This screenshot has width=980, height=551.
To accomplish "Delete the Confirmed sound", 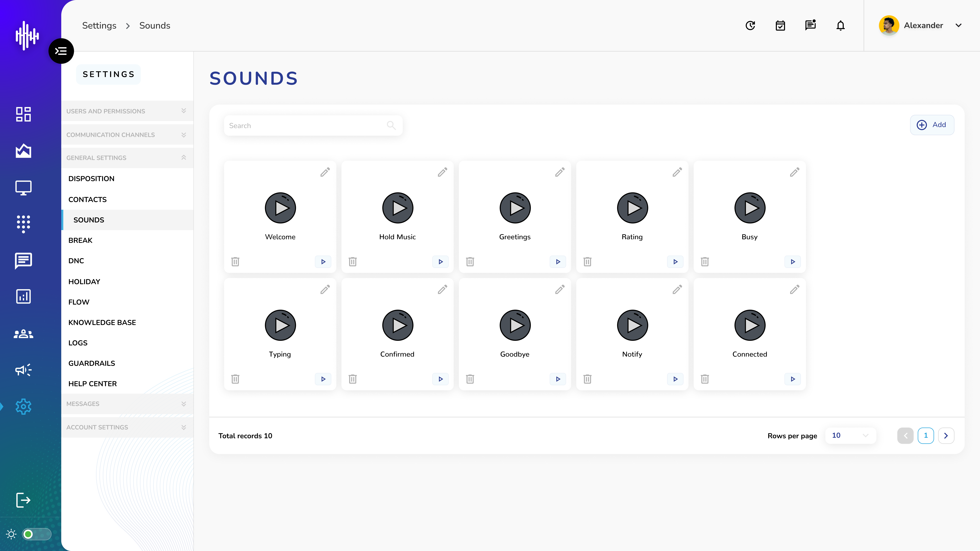I will coord(353,379).
